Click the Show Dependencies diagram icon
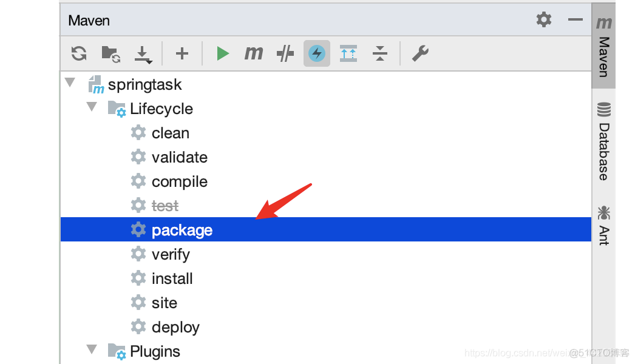The image size is (635, 364). 348,53
